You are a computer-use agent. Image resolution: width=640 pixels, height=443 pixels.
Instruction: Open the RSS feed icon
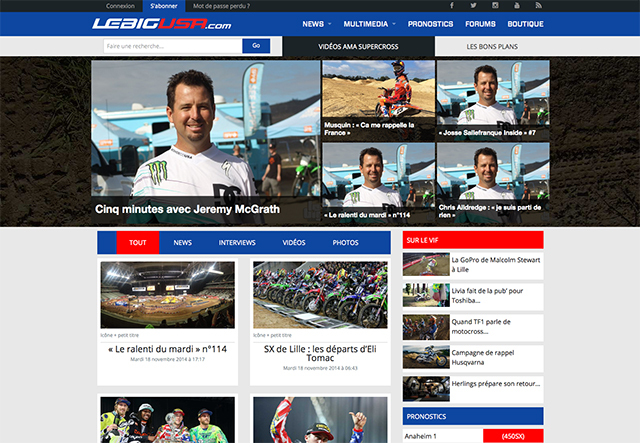[538, 5]
